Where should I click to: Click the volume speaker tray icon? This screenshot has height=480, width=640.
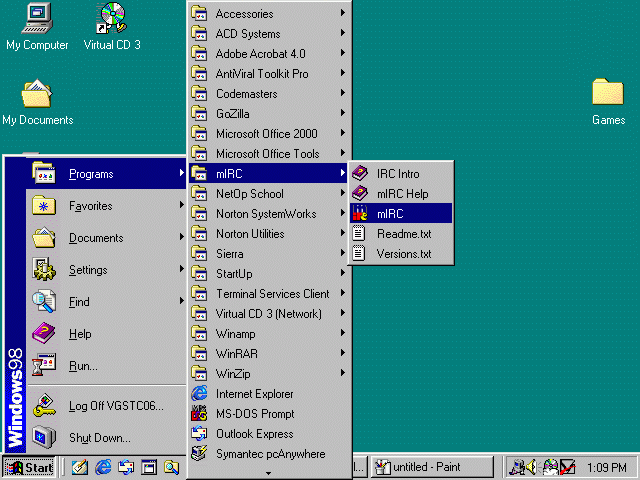click(x=531, y=467)
